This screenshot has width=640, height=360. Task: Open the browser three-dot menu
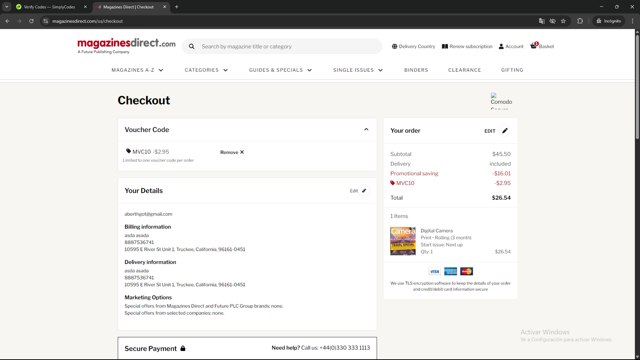click(632, 21)
